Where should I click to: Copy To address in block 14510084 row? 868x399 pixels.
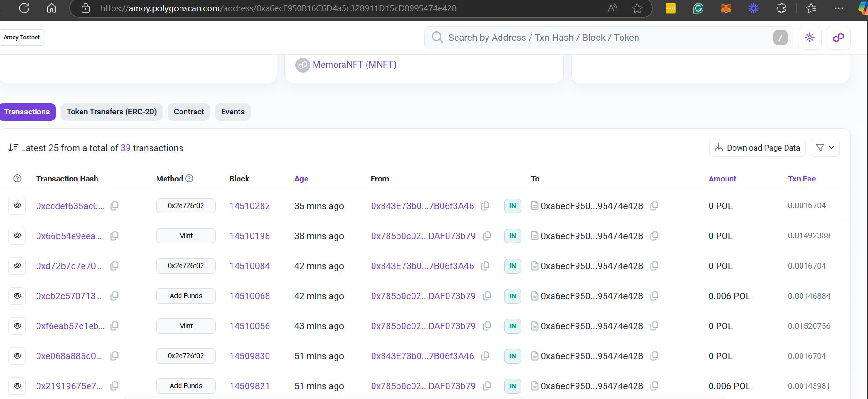(x=654, y=266)
